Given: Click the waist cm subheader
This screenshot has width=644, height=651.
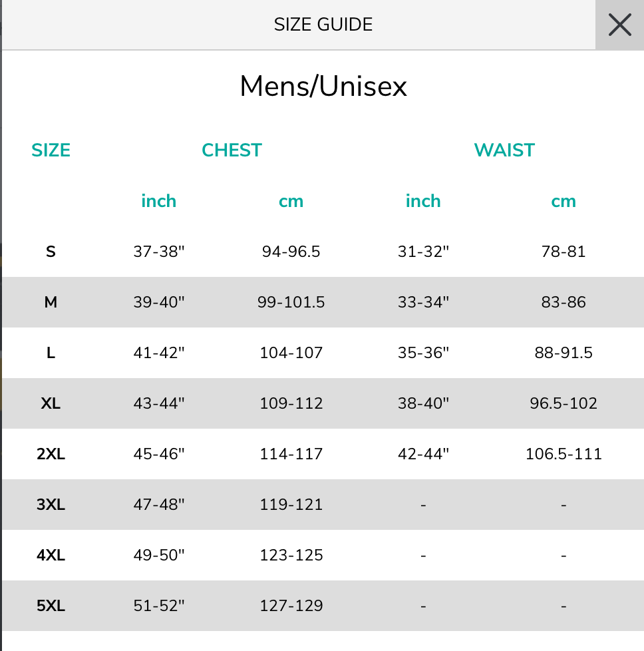Looking at the screenshot, I should 563,202.
